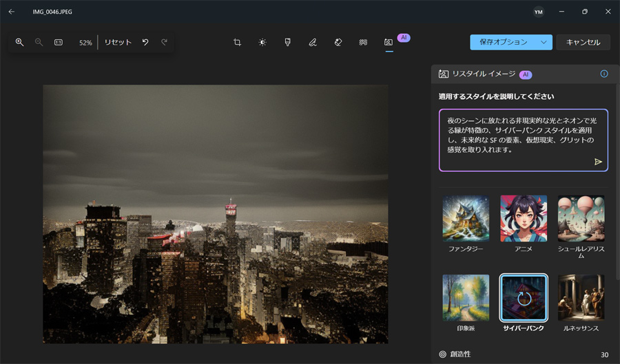
Task: Click the undo arrow icon
Action: 145,42
